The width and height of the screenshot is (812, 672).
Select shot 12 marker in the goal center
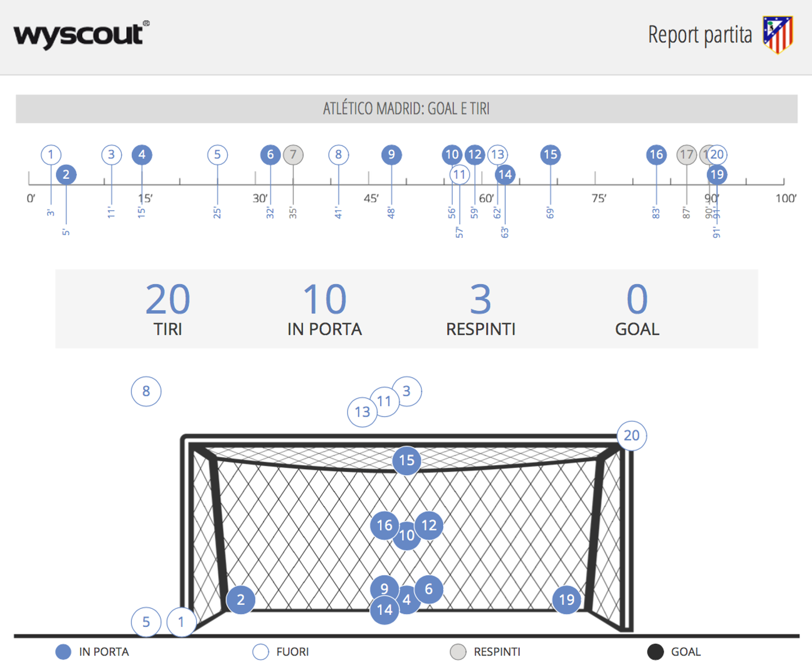429,525
